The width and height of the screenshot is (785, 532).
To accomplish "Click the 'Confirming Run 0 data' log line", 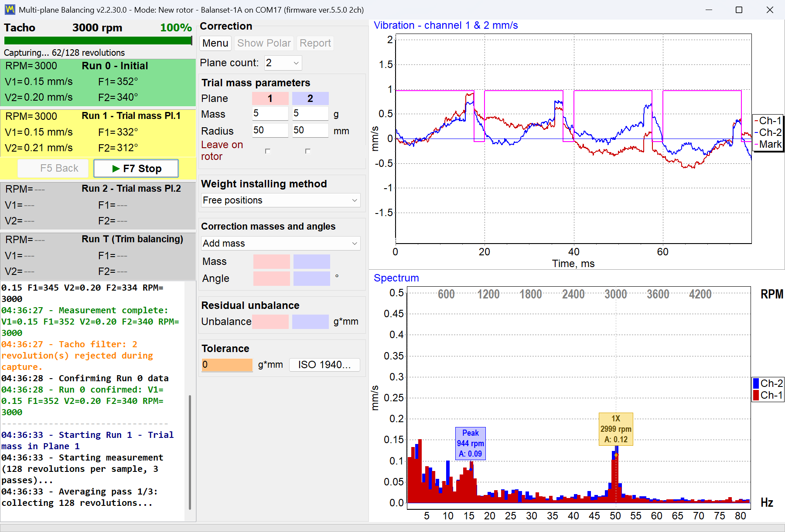I will [x=85, y=378].
